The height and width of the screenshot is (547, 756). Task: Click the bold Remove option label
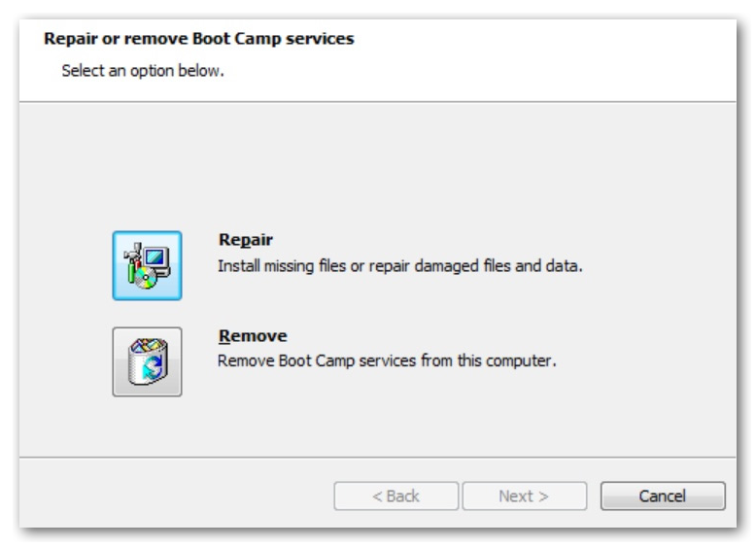click(x=253, y=336)
